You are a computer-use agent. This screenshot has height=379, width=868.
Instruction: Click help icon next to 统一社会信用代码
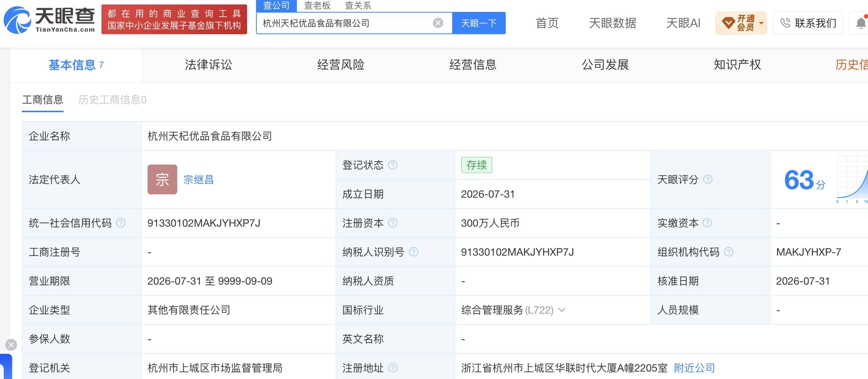coord(121,223)
